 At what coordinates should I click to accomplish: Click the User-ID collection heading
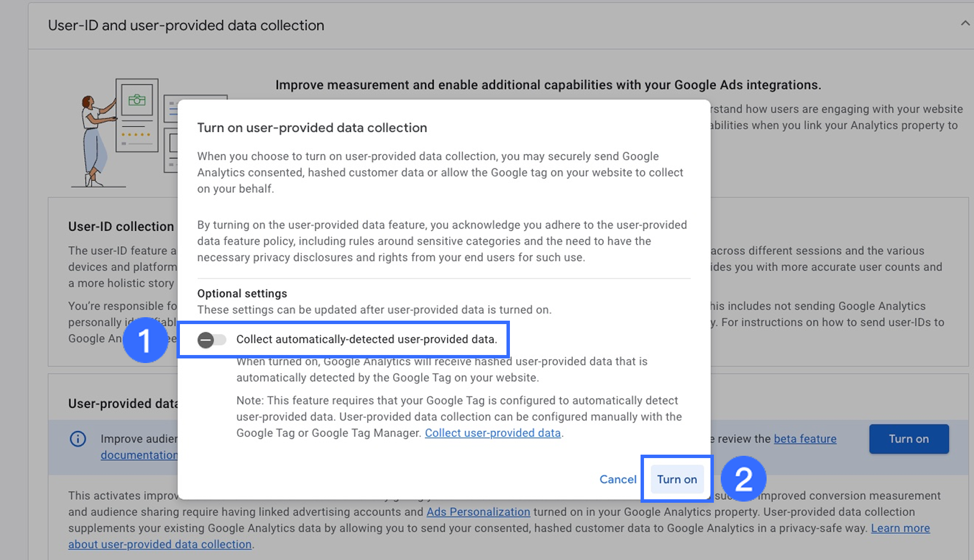click(x=121, y=227)
